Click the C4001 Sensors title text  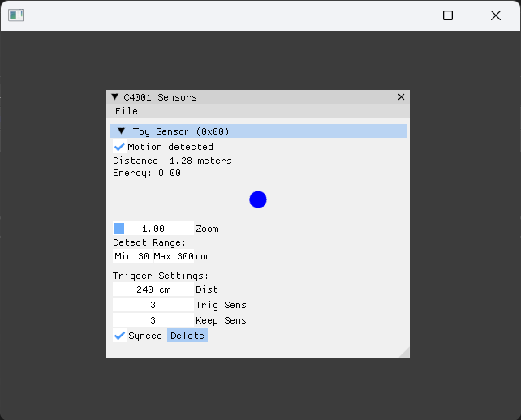point(160,97)
